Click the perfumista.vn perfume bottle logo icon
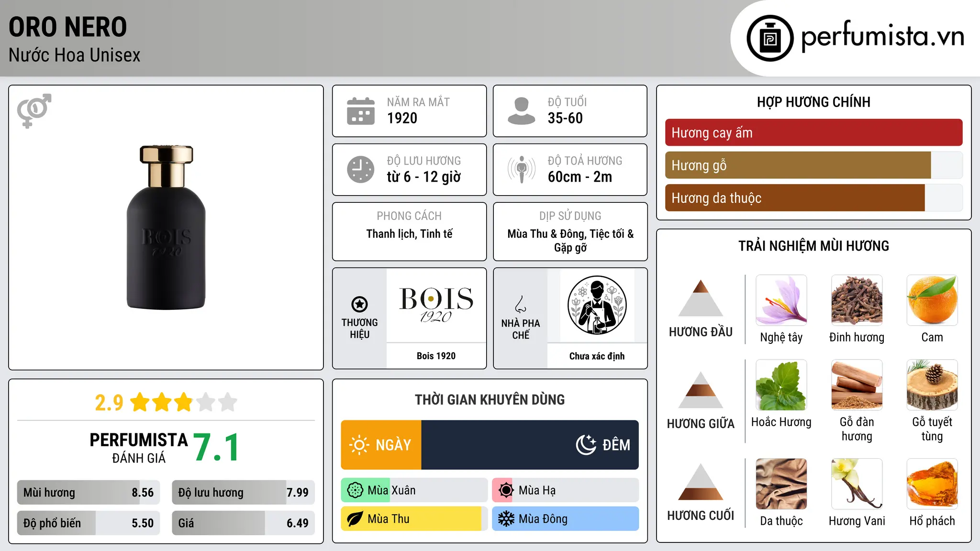Screen dimensions: 980x551 (x=770, y=38)
